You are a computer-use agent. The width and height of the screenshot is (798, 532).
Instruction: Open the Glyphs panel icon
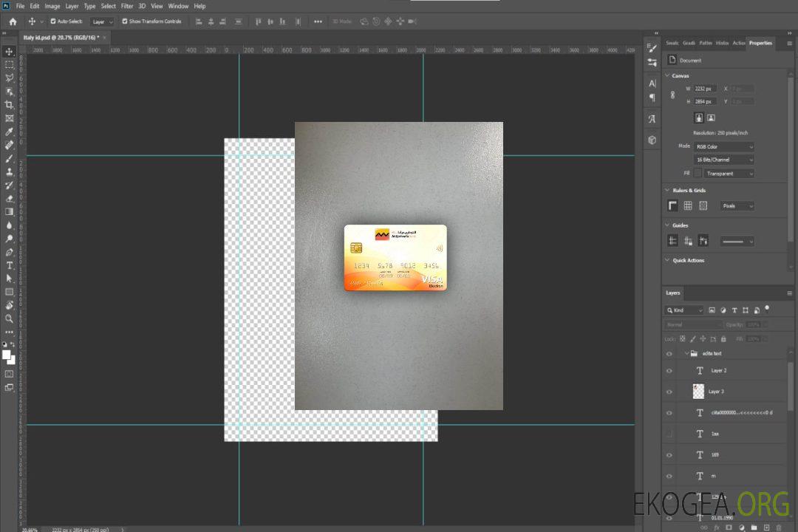(652, 119)
